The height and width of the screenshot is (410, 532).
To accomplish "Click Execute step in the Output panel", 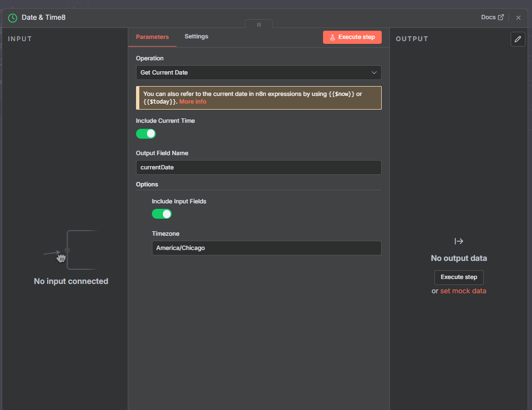I will (459, 277).
